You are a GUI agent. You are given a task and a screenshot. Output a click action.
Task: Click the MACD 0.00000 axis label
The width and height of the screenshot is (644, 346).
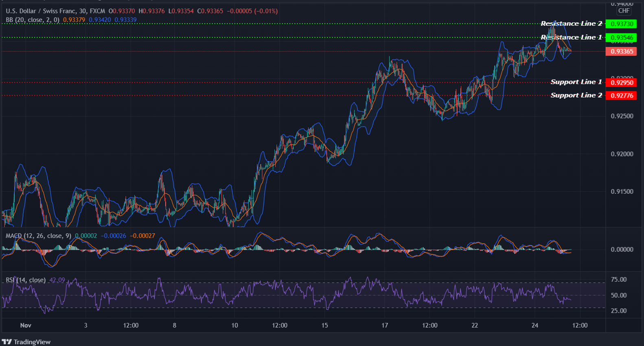(622, 249)
